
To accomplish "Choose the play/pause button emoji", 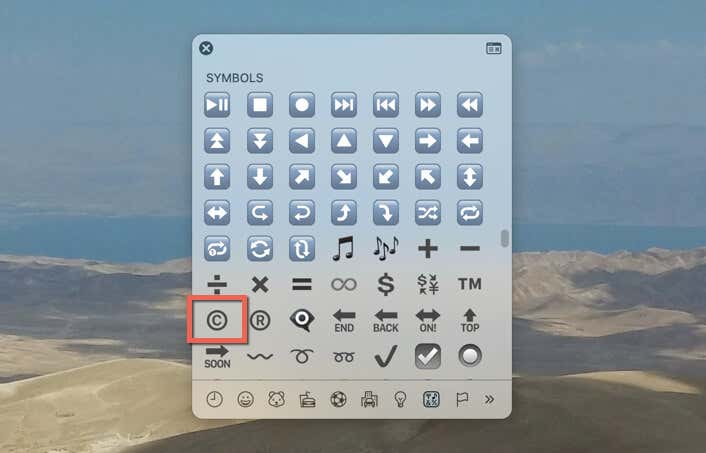I will point(217,104).
